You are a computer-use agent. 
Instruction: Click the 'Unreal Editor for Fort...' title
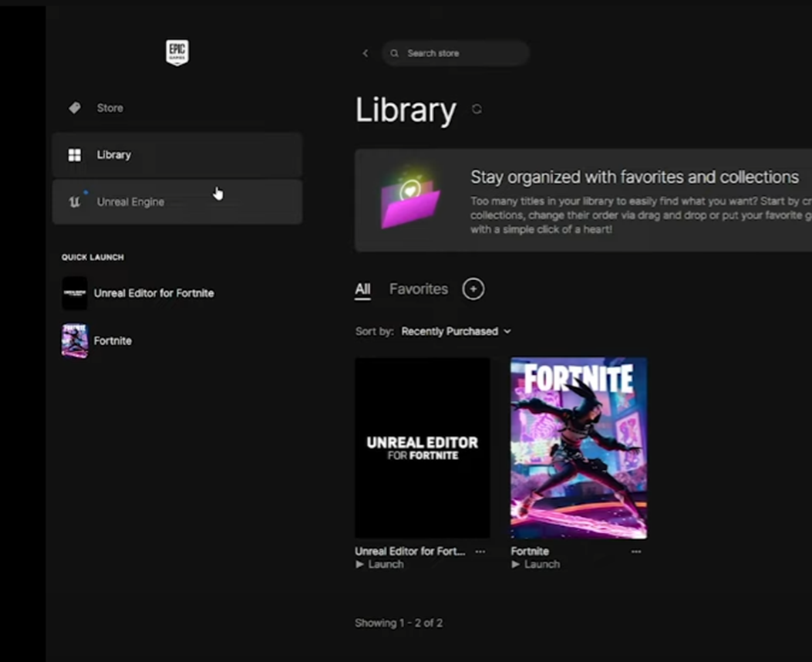point(410,552)
